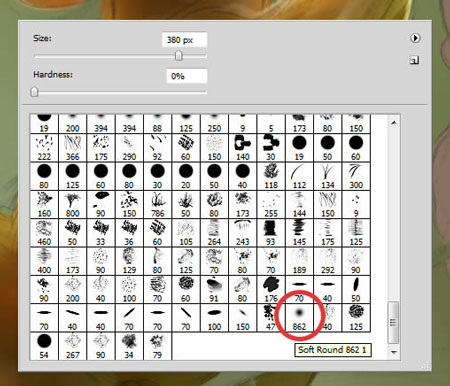Choose the scatter brush labeled 222
The width and height of the screenshot is (450, 386).
pyautogui.click(x=44, y=148)
